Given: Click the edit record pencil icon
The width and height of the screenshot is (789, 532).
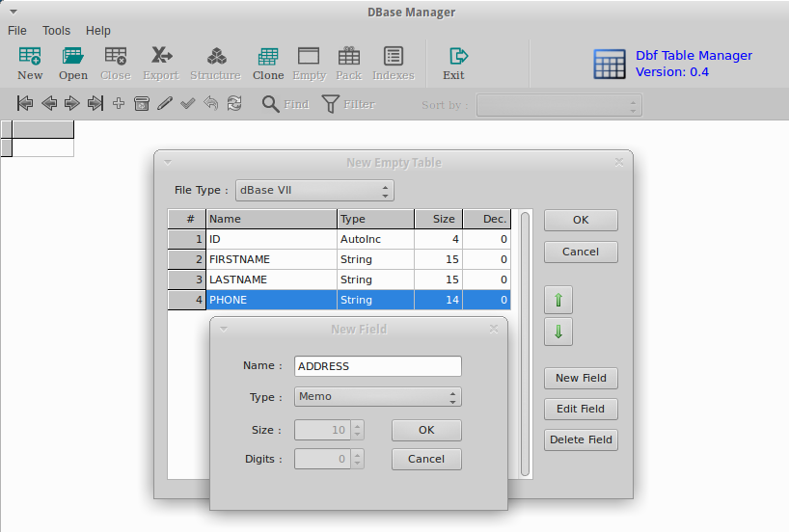Looking at the screenshot, I should 165,103.
